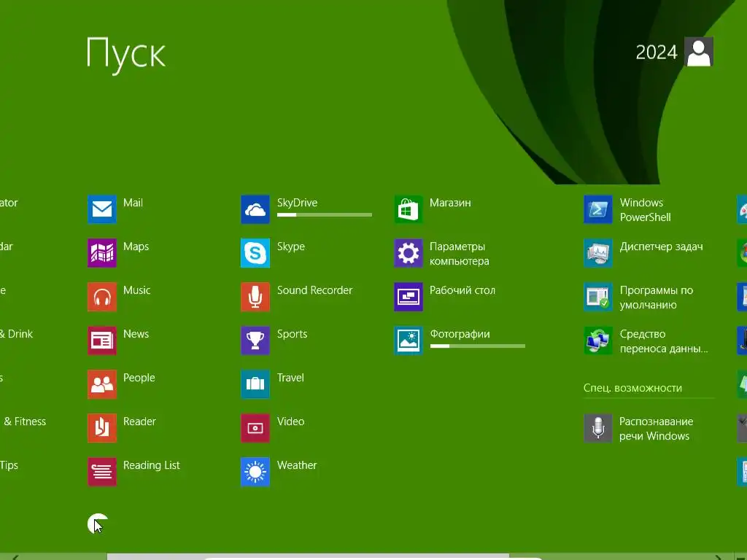The image size is (747, 560).
Task: Click the SkyDrive installation progress bar
Action: pos(325,215)
